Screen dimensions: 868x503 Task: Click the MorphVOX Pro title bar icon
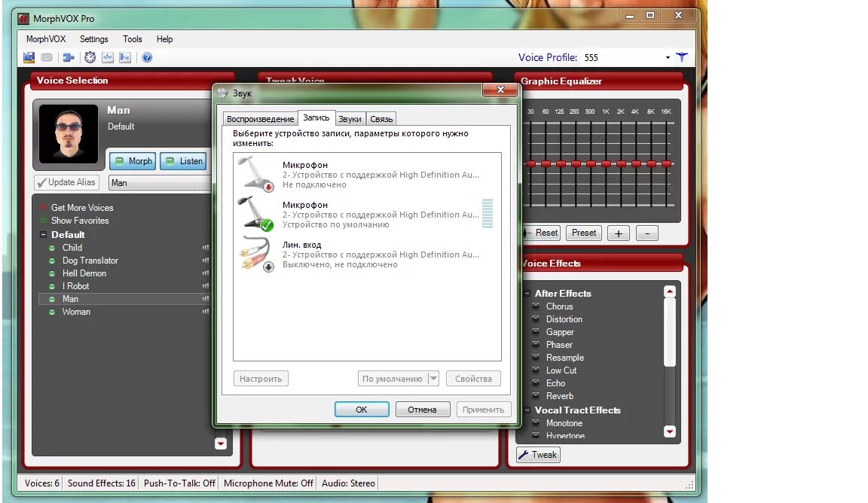point(23,18)
